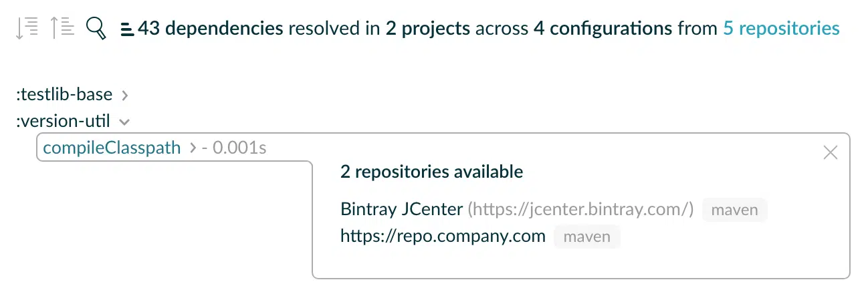Viewport: 868px width, 294px height.
Task: Click the https://repo.company.com repository entry
Action: (x=443, y=236)
